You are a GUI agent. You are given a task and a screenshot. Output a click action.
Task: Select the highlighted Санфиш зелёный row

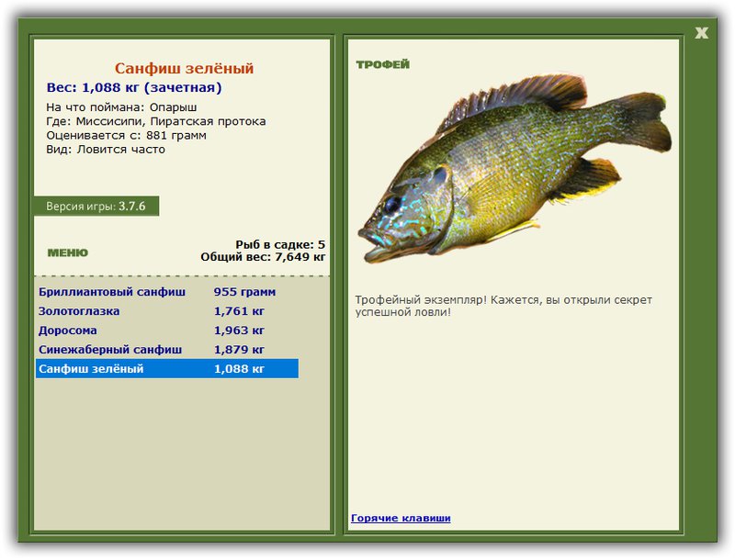(167, 368)
